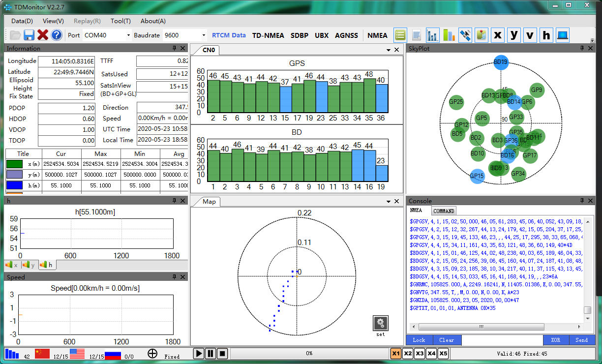Viewport: 602px width, 364px height.
Task: Click the satellite icon in toolbar
Action: 465,35
